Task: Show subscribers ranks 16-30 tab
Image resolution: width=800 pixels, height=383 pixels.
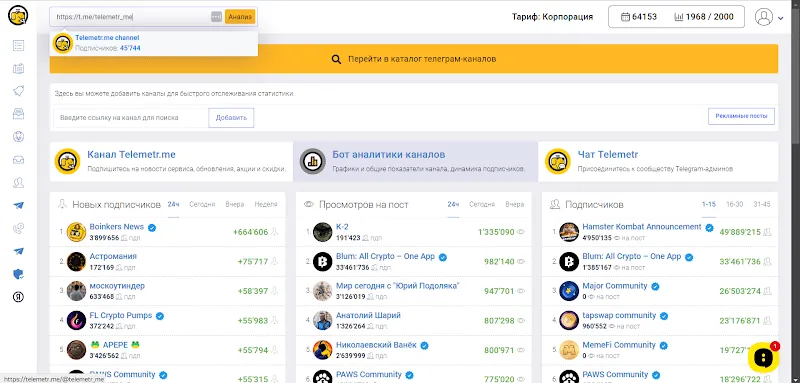Action: tap(734, 204)
